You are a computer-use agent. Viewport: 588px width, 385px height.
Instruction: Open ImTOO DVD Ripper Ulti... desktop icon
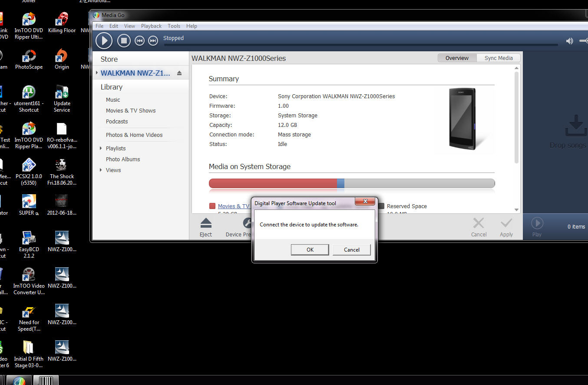[29, 26]
